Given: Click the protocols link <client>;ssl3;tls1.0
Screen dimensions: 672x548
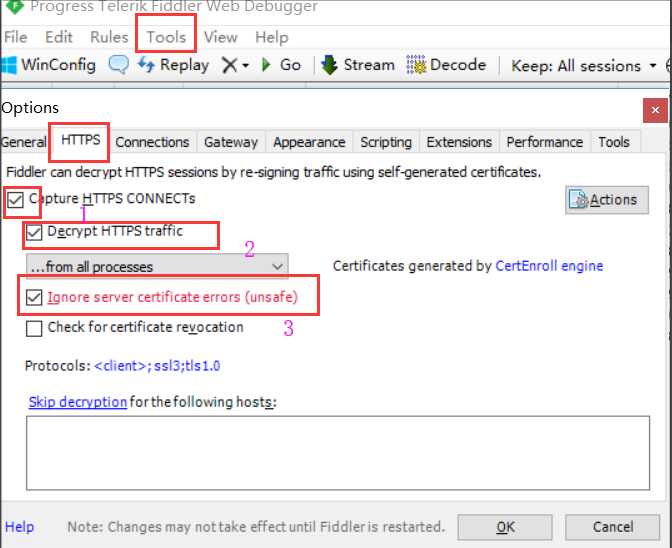Looking at the screenshot, I should tap(157, 366).
